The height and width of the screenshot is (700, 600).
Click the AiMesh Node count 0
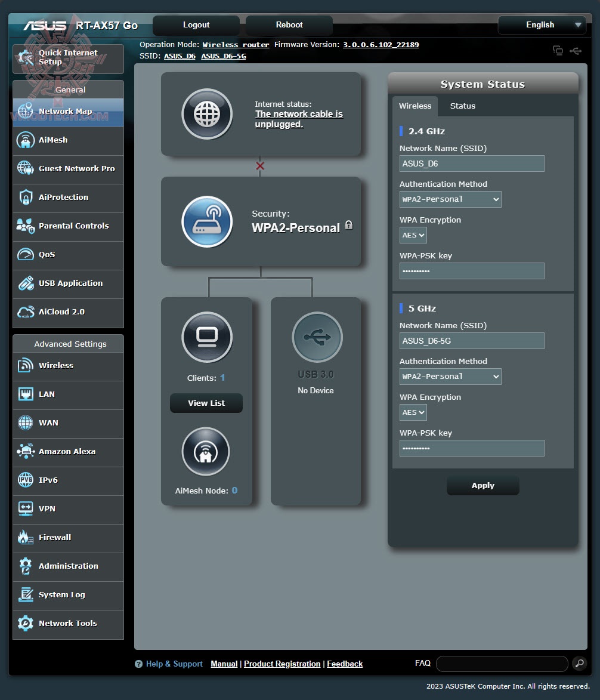234,491
